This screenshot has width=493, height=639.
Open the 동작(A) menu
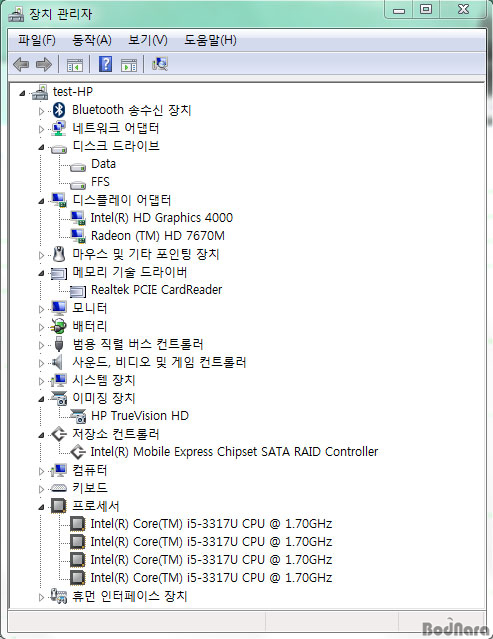coord(92,40)
